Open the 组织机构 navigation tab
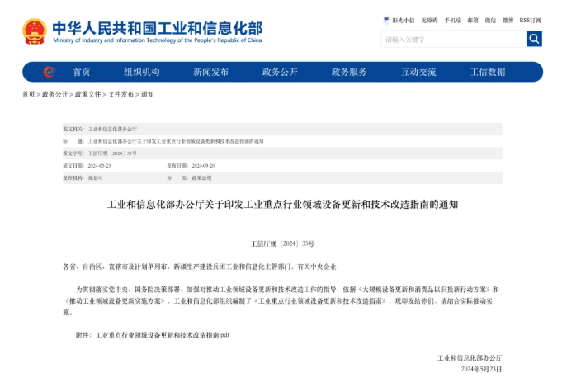 pyautogui.click(x=142, y=72)
